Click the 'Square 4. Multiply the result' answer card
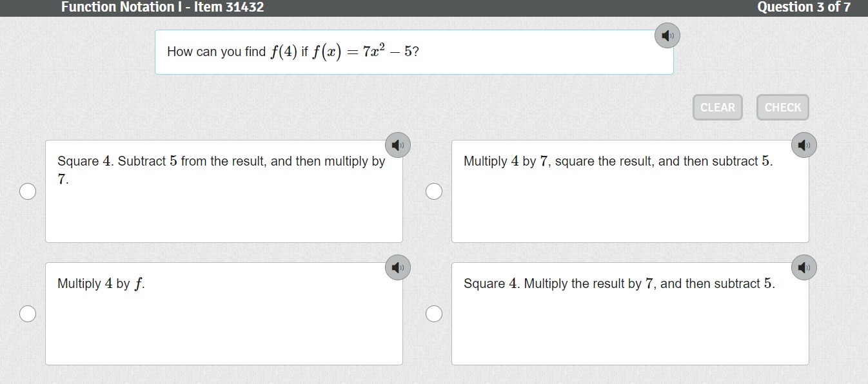Screen dimensions: 868x384 [630, 322]
